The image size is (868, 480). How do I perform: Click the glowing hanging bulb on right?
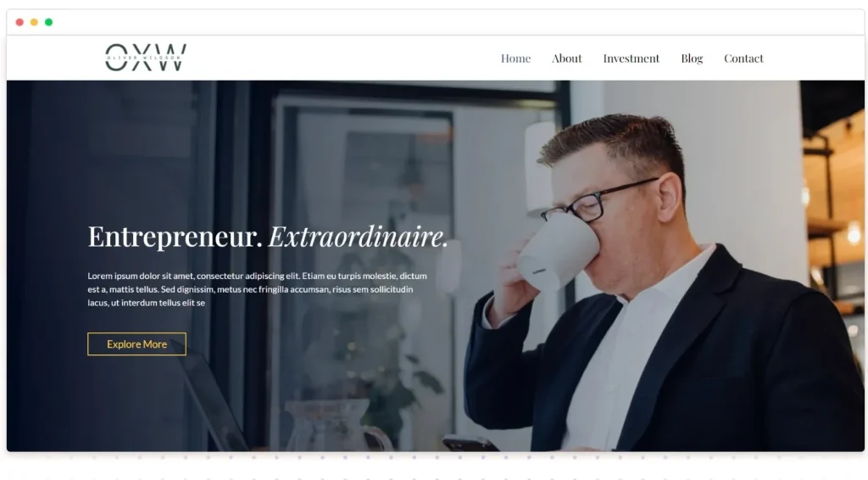853,232
